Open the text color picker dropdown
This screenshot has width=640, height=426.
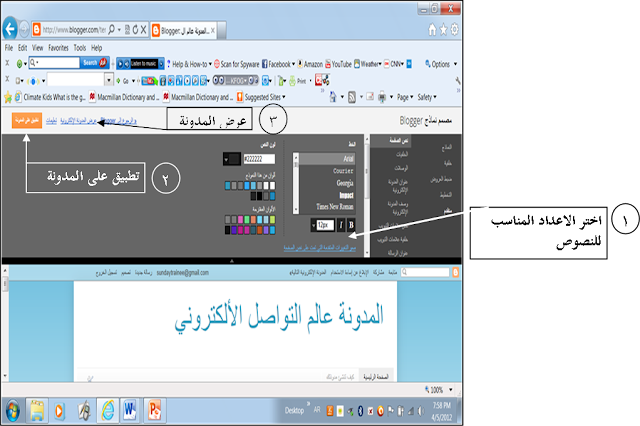[231, 159]
